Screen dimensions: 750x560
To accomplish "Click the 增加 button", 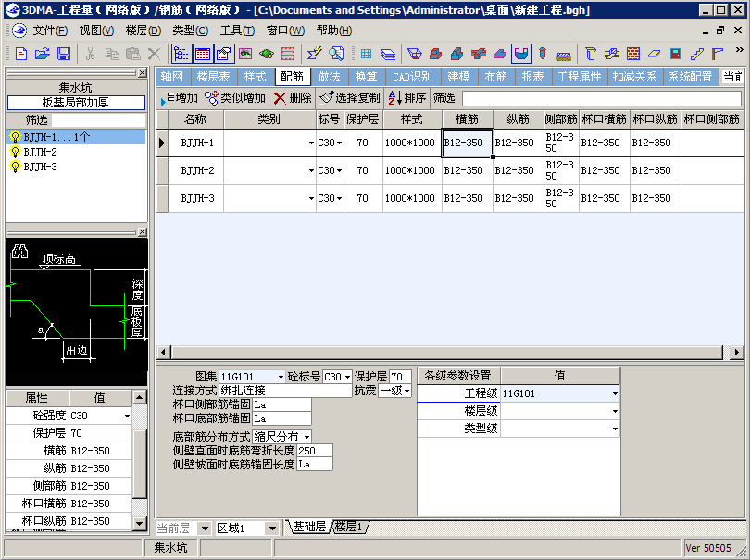I will click(x=179, y=98).
